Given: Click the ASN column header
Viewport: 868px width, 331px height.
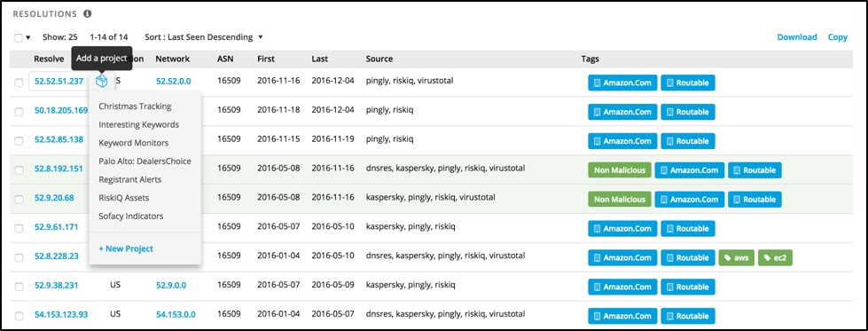Looking at the screenshot, I should coord(225,59).
